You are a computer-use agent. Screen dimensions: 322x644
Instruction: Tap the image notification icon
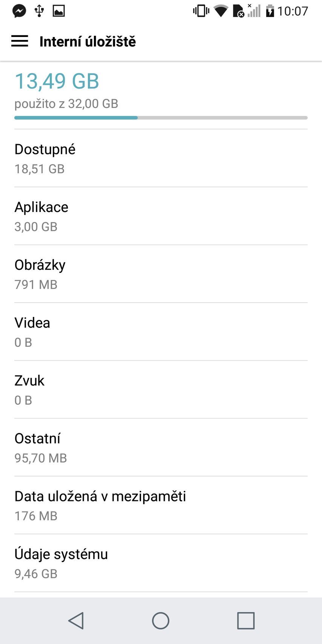click(58, 11)
